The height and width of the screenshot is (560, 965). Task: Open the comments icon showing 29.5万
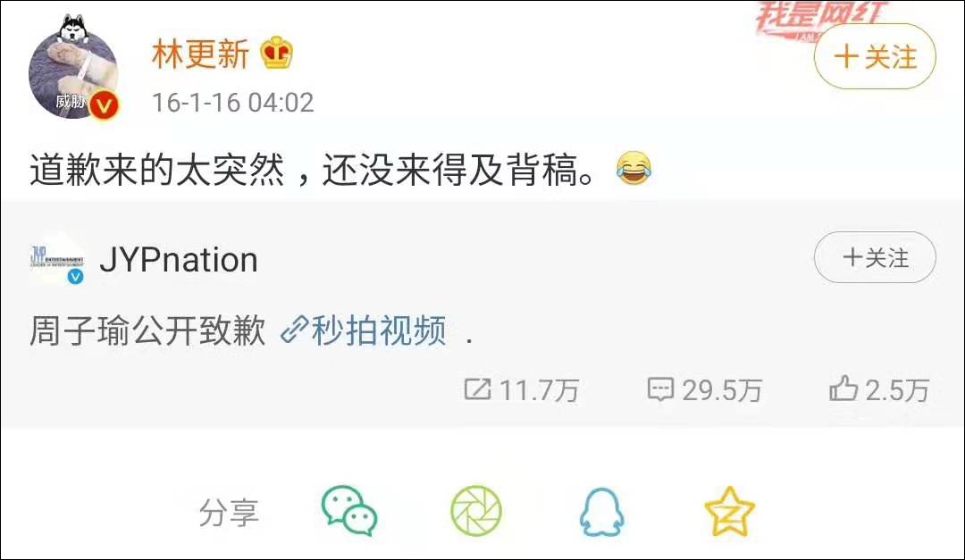click(x=660, y=389)
